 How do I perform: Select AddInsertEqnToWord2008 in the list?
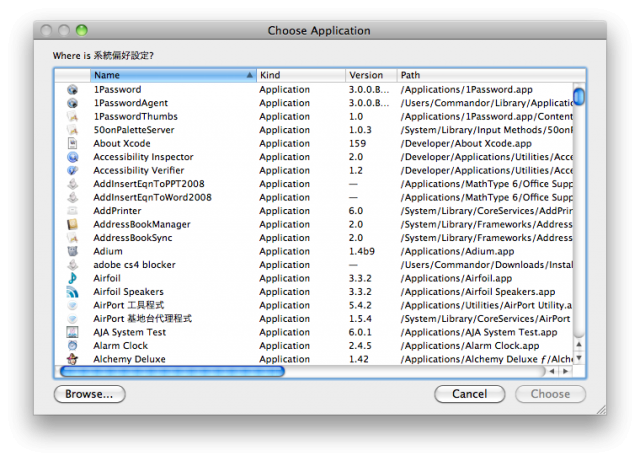pos(153,197)
